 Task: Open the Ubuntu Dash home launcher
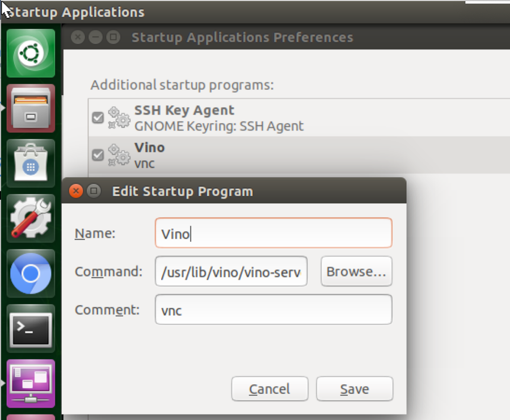coord(31,53)
